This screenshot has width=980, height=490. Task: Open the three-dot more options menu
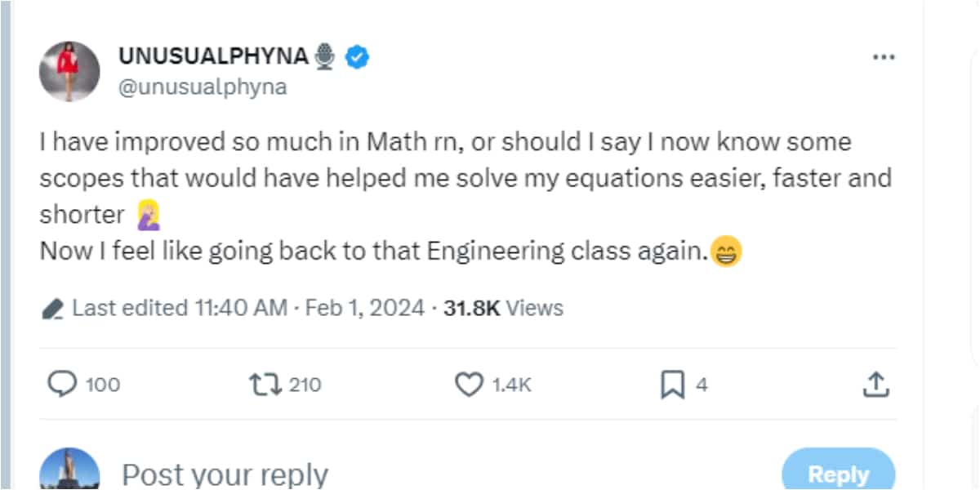tap(884, 57)
